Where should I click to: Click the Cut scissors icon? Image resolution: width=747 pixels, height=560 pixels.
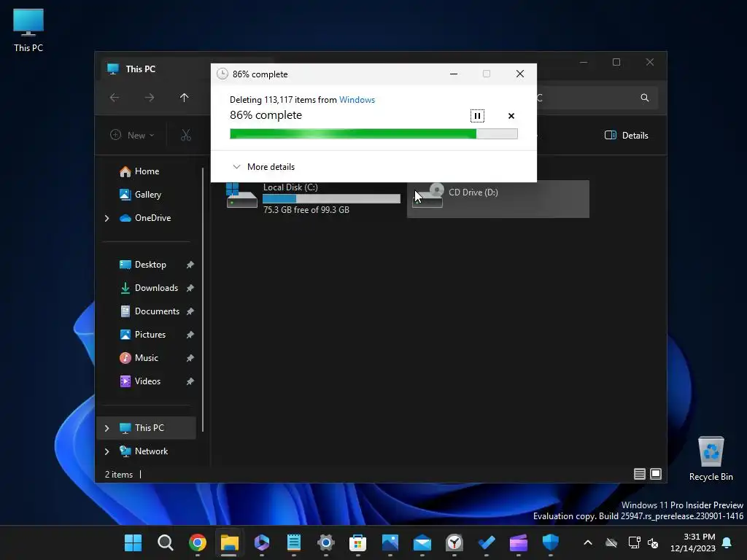coord(186,135)
